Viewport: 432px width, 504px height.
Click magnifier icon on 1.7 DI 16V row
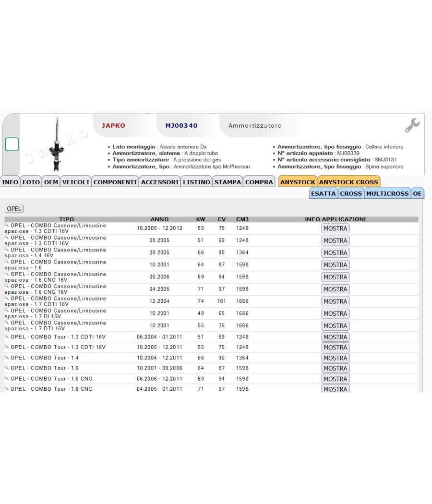click(6, 310)
